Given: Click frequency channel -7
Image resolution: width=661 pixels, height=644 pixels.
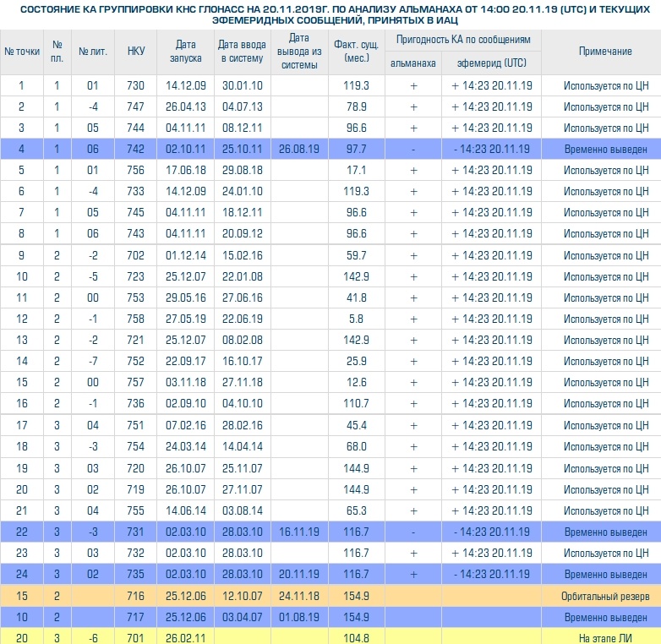Looking at the screenshot, I should [x=93, y=361].
